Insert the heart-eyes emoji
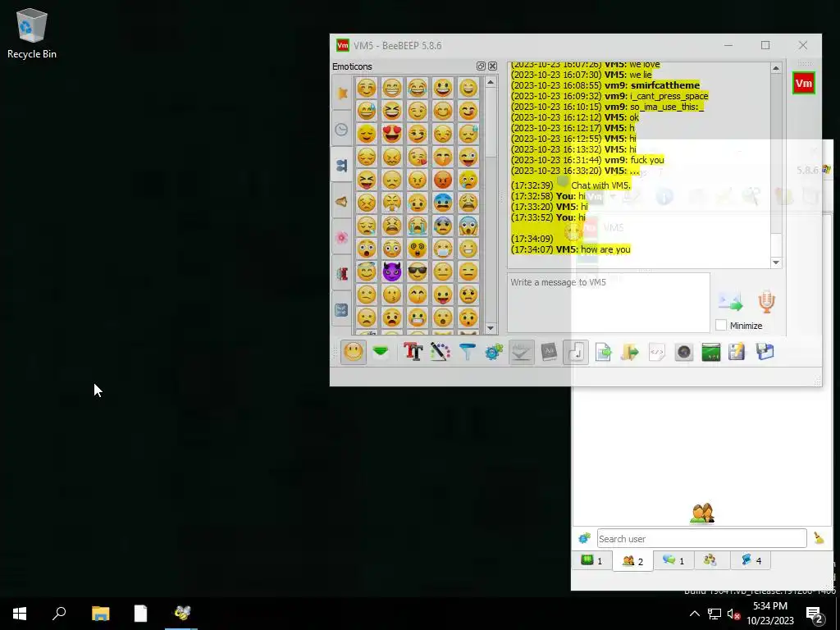Screen dimensions: 840x630 tap(392, 134)
